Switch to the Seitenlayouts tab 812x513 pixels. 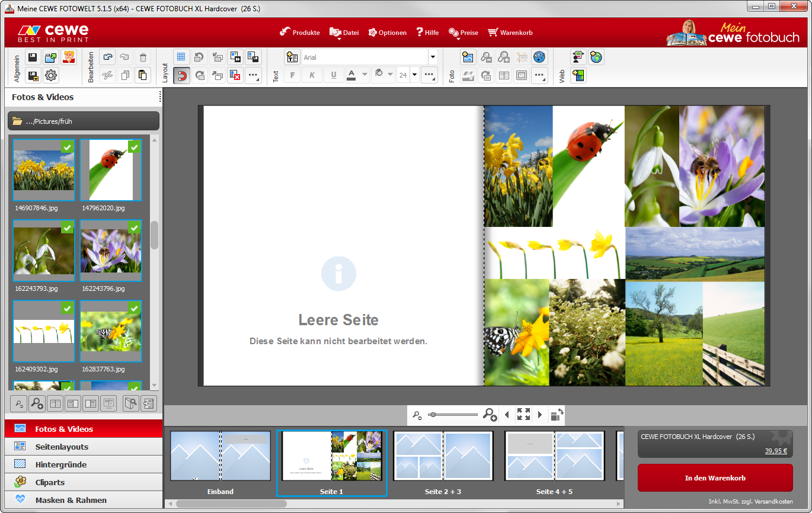tap(62, 447)
